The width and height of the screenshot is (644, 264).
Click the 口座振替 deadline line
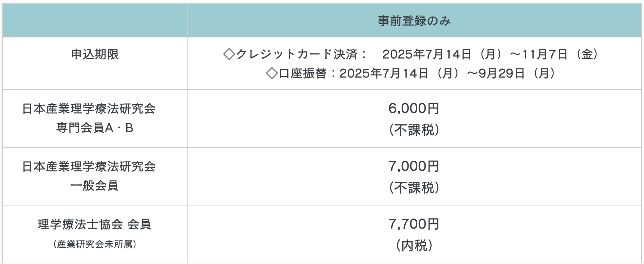[411, 73]
